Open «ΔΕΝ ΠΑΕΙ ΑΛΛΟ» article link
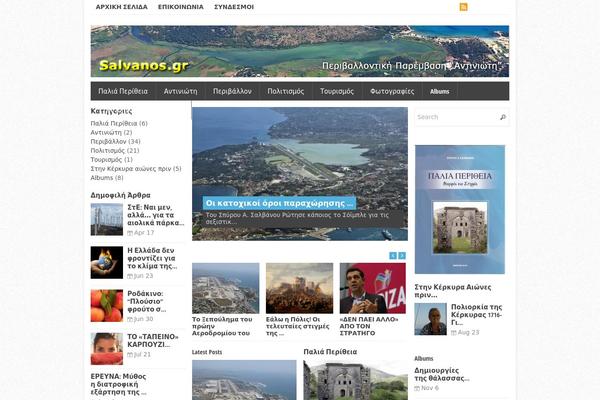The image size is (600, 400). 369,326
